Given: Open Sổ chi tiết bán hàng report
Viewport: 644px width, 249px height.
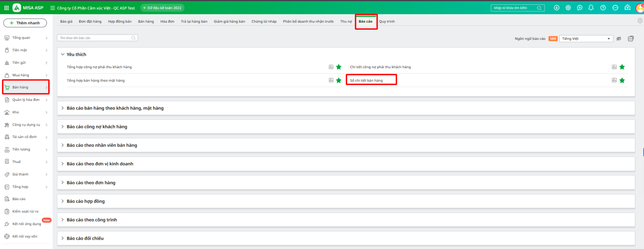Looking at the screenshot, I should [x=366, y=80].
